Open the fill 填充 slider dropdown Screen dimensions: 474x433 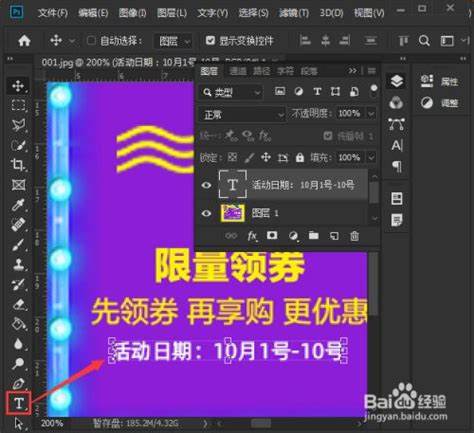coord(371,157)
